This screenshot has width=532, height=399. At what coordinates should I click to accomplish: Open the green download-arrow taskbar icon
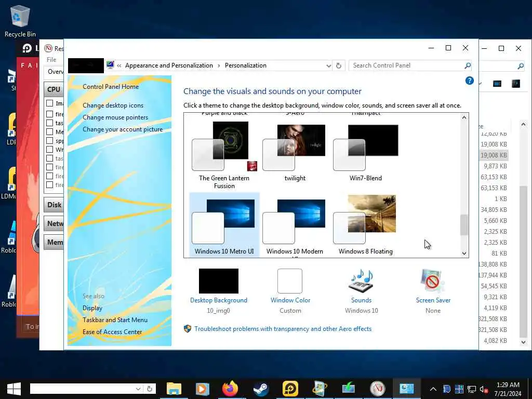point(348,389)
